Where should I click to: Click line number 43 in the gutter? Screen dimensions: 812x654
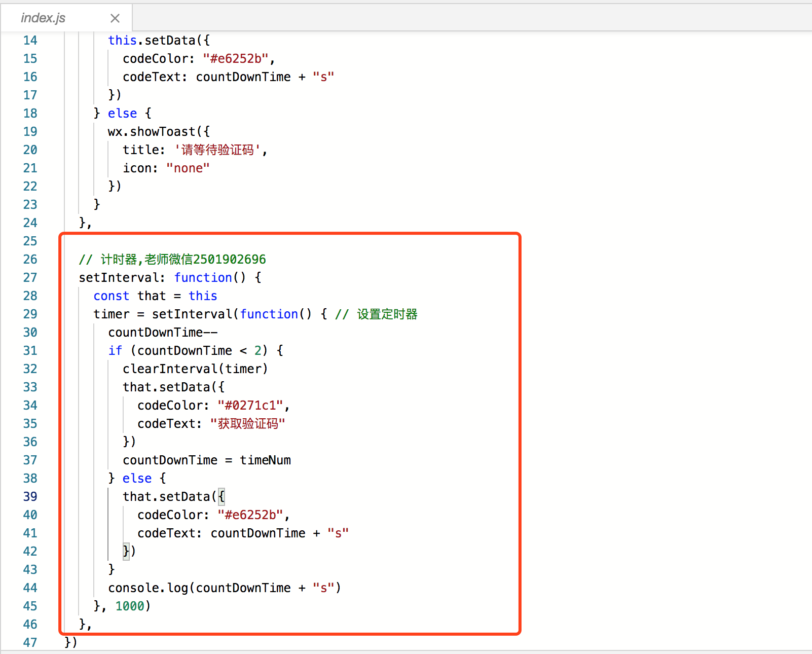[x=30, y=570]
